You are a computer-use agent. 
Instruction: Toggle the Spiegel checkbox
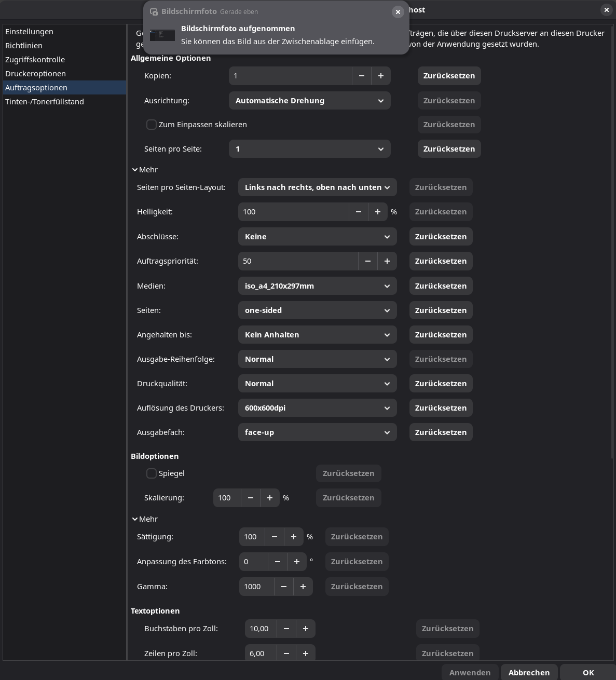coord(152,473)
